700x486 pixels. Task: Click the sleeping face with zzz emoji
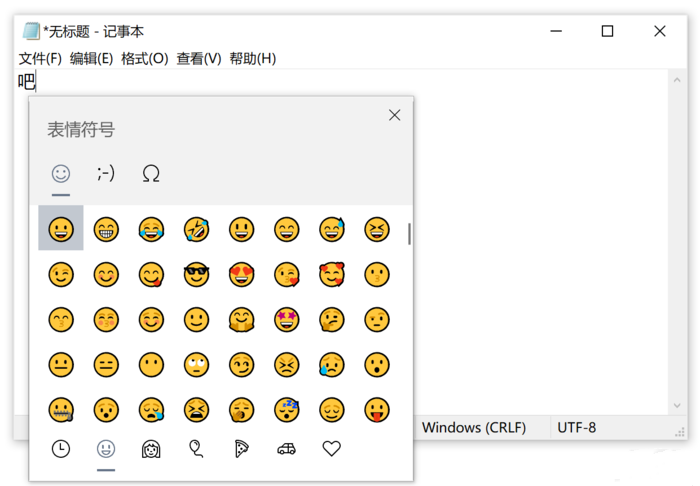click(x=286, y=409)
